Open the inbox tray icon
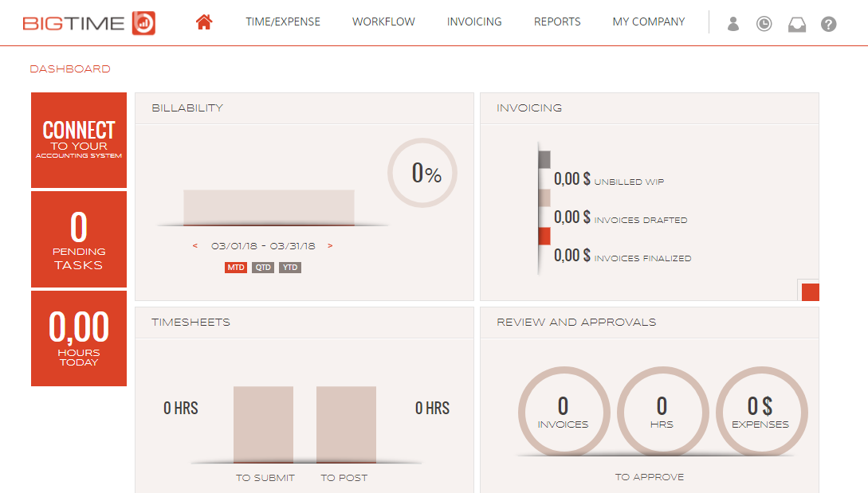 796,25
